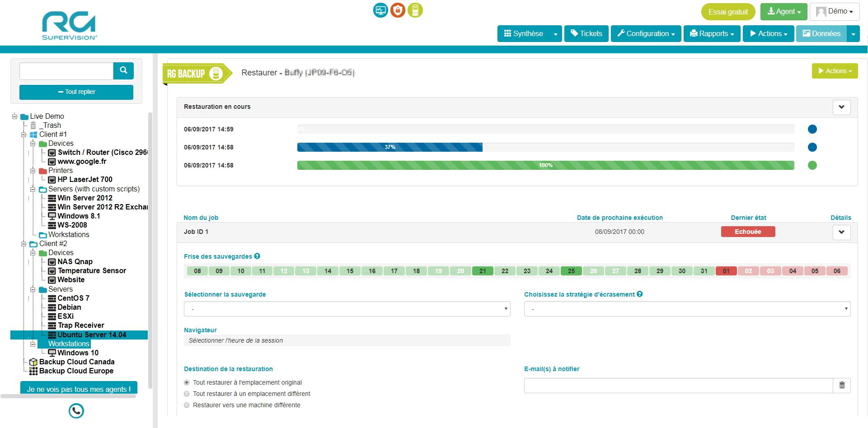868x428 pixels.
Task: Focus the tree search input field
Action: coord(66,71)
